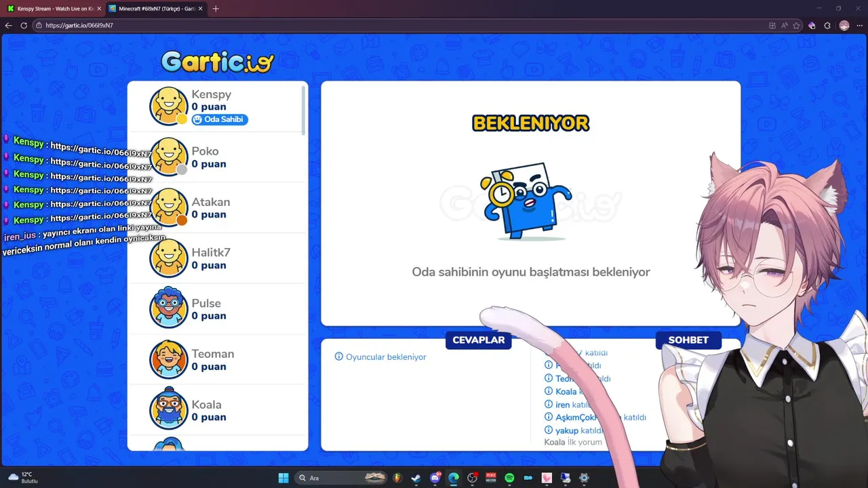
Task: Close the Minecraft Gartic browser tab
Action: (x=200, y=8)
